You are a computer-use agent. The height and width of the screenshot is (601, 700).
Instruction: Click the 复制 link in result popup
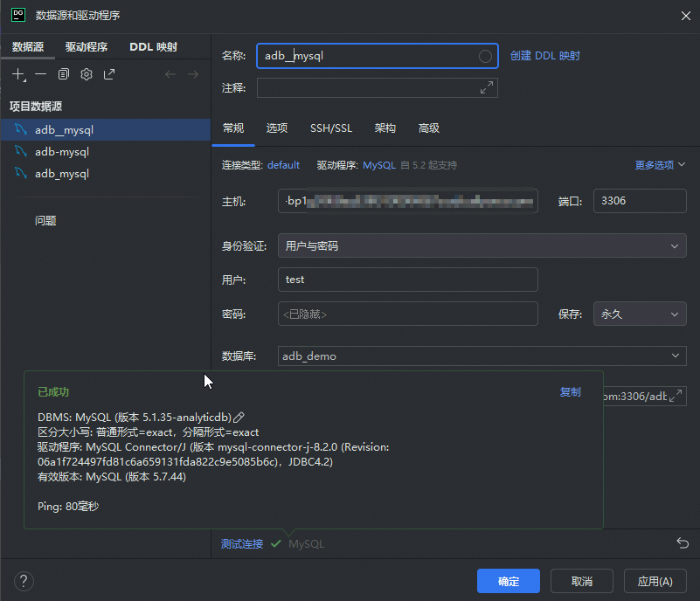click(x=570, y=391)
